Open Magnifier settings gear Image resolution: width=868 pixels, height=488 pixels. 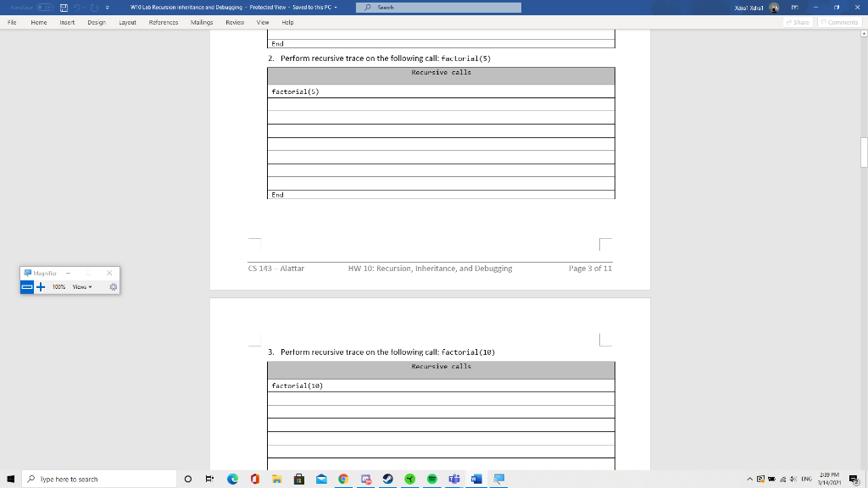click(x=114, y=287)
